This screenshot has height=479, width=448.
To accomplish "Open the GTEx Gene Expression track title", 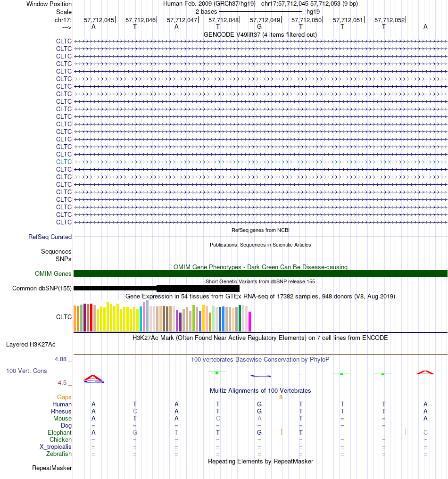I will pyautogui.click(x=260, y=297).
